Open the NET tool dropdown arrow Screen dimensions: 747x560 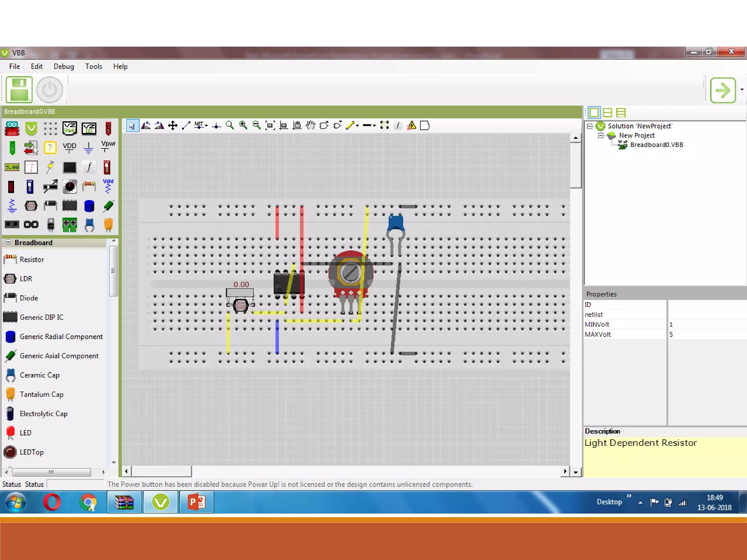[x=206, y=126]
